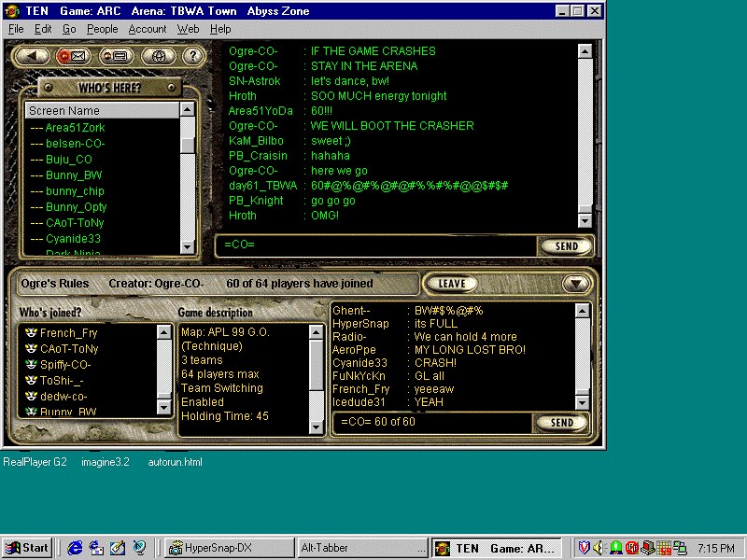This screenshot has height=560, width=747.
Task: Open the People menu
Action: 103,29
